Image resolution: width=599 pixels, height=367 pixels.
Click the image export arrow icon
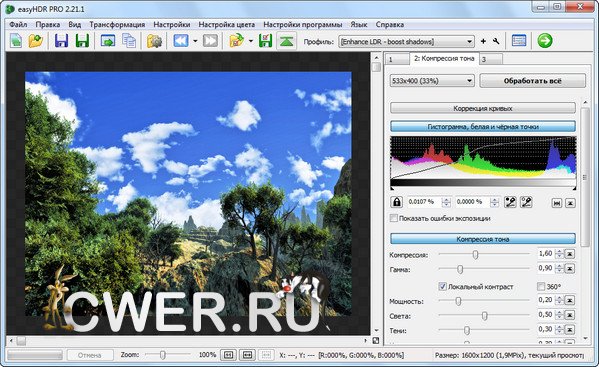click(x=108, y=41)
